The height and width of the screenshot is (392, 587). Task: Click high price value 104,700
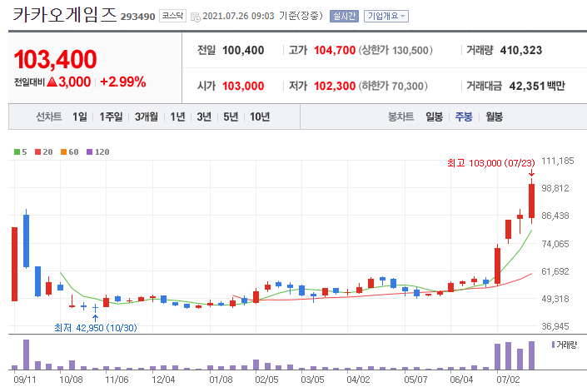tap(335, 50)
